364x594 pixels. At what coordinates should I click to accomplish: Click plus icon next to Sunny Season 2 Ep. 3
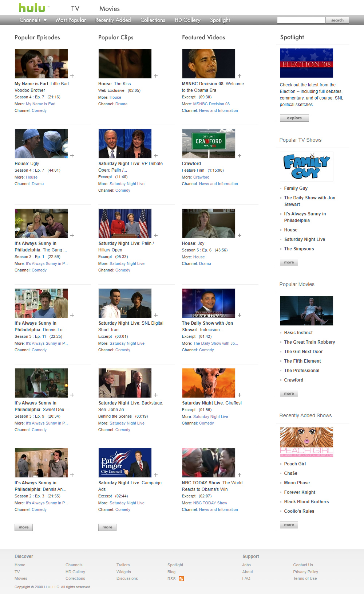pyautogui.click(x=72, y=475)
